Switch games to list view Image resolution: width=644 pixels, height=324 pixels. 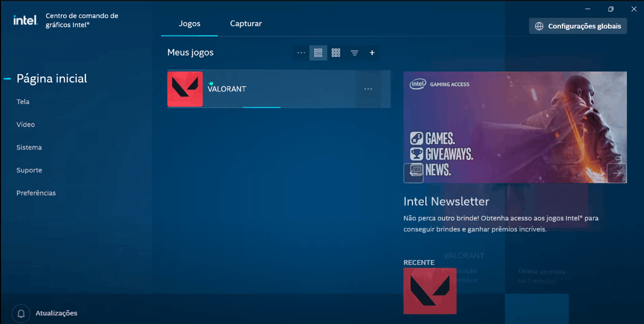tap(318, 53)
